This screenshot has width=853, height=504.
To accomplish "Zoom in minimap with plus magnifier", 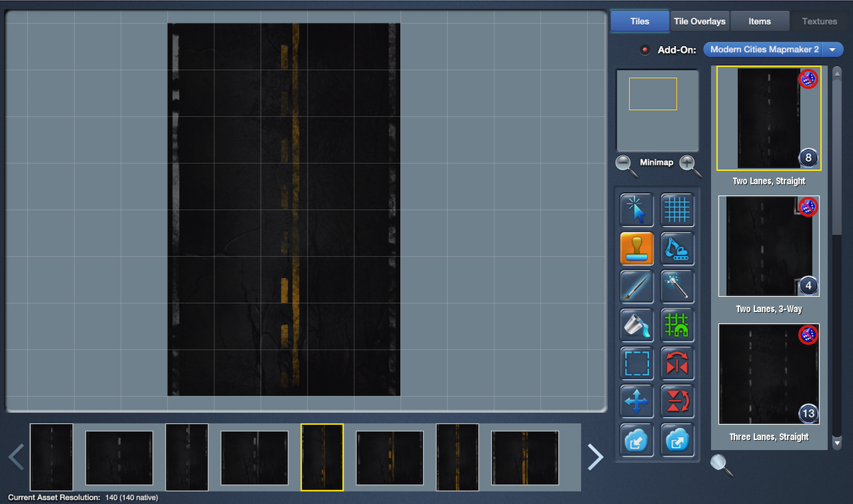I will (690, 165).
